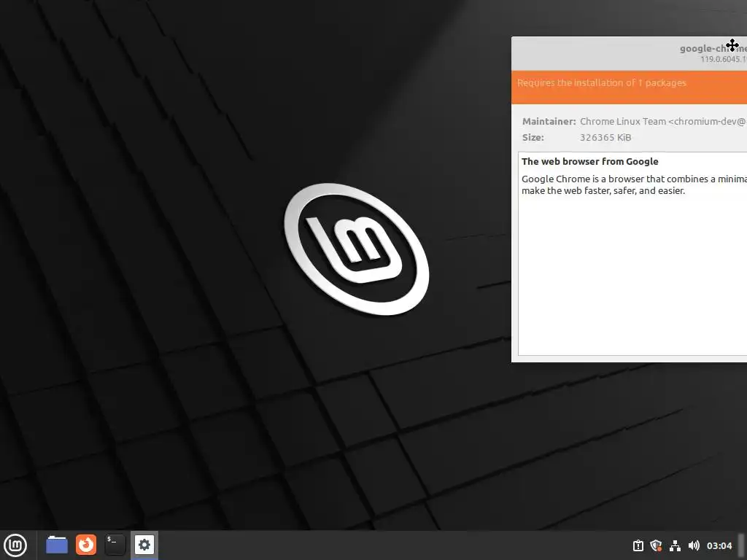The image size is (747, 560).
Task: Click the wired network tray icon
Action: (x=675, y=545)
